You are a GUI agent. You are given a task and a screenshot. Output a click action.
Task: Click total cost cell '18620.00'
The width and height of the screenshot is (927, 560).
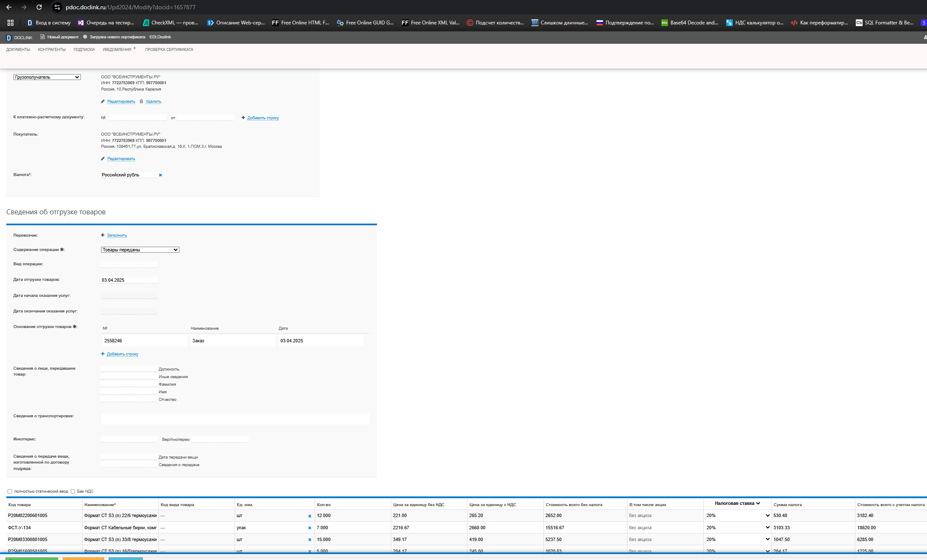[890, 528]
